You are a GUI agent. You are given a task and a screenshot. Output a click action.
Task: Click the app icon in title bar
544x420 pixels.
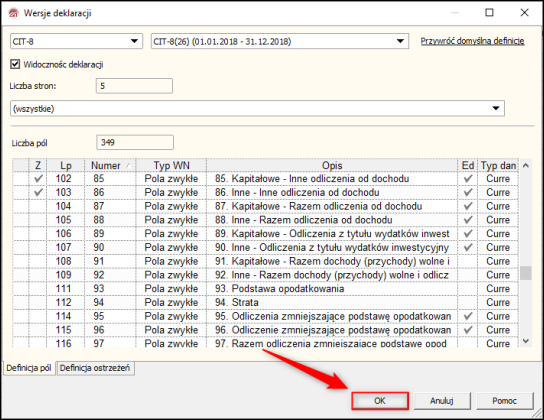click(14, 13)
